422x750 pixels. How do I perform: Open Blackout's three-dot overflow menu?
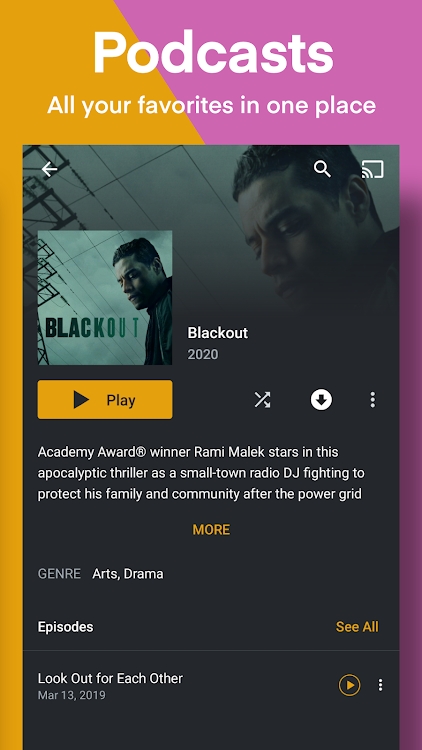pyautogui.click(x=373, y=399)
